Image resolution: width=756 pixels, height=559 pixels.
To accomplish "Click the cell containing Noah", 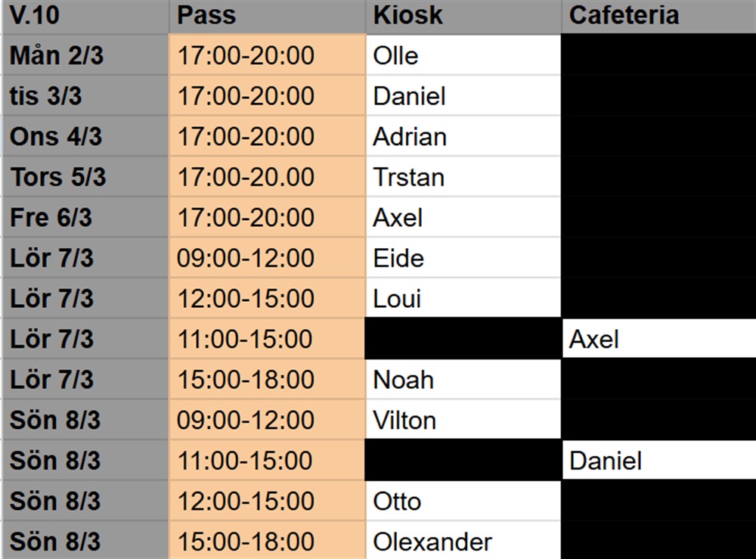I will [463, 380].
